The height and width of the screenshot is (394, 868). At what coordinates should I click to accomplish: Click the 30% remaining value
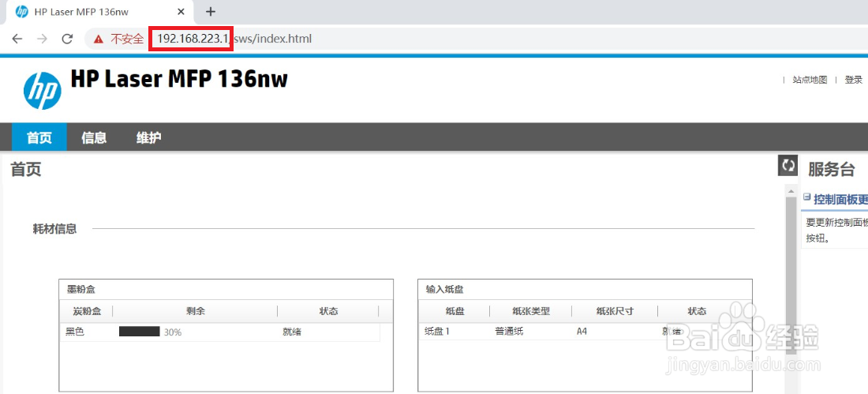(173, 332)
